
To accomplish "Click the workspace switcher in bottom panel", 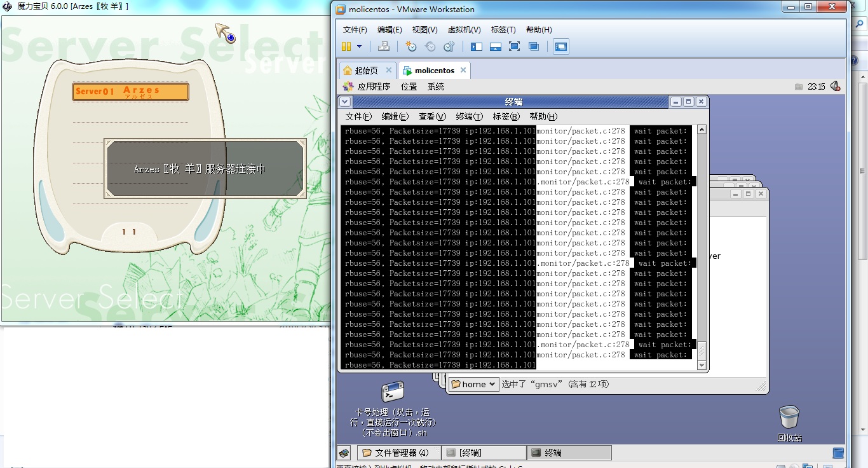I will tap(838, 453).
